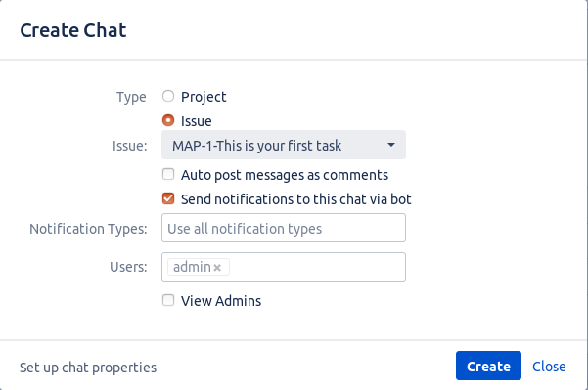Screen dimensions: 588x390
Task: Click the Close link
Action: pyautogui.click(x=549, y=367)
